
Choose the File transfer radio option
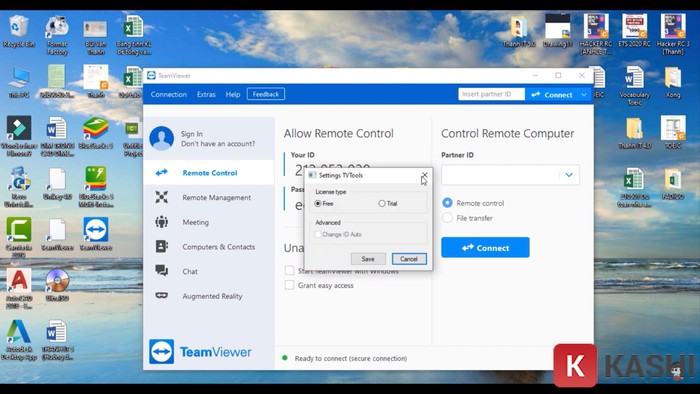[447, 218]
